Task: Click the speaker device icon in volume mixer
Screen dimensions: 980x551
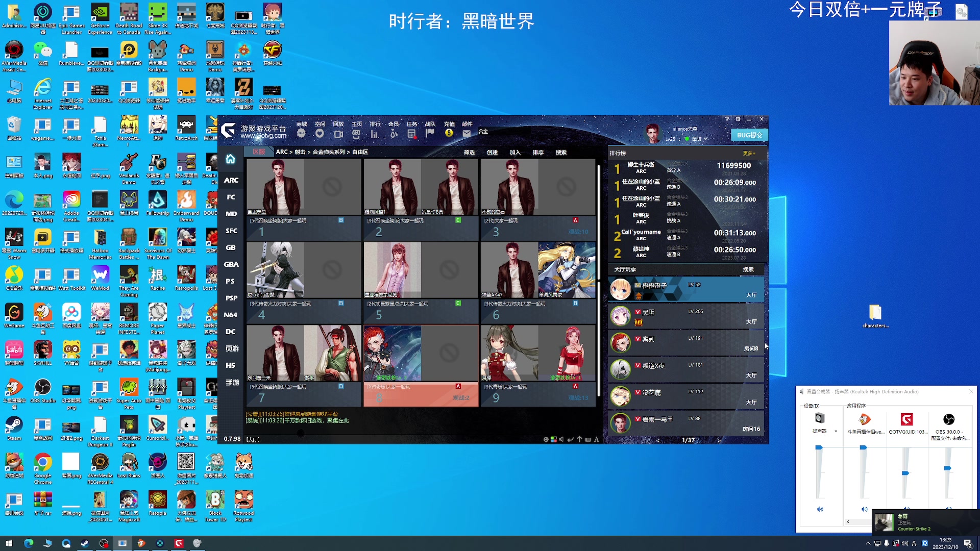Action: tap(819, 418)
